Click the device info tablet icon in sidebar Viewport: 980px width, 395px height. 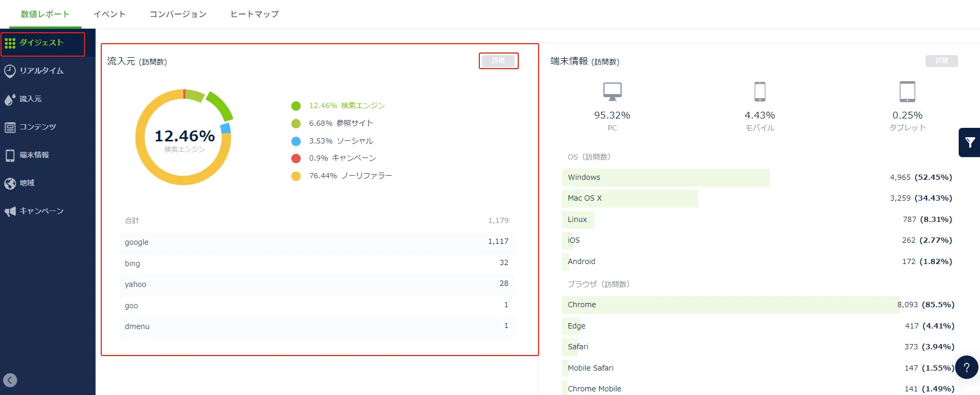tap(10, 155)
